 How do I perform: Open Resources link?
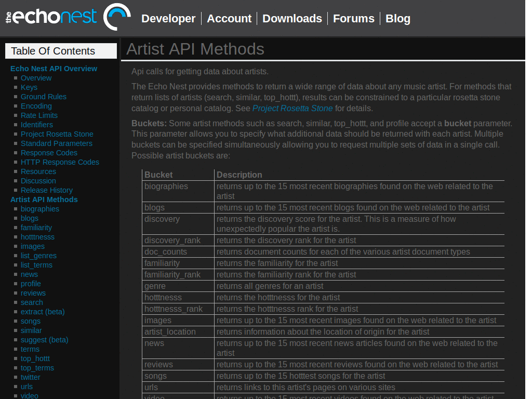point(38,171)
